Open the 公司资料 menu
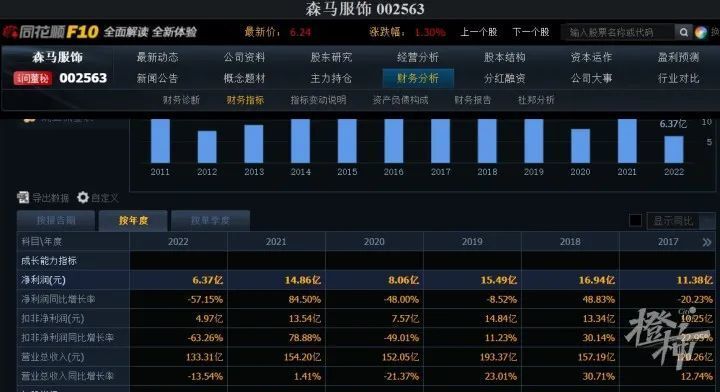The width and height of the screenshot is (720, 392). pos(244,57)
